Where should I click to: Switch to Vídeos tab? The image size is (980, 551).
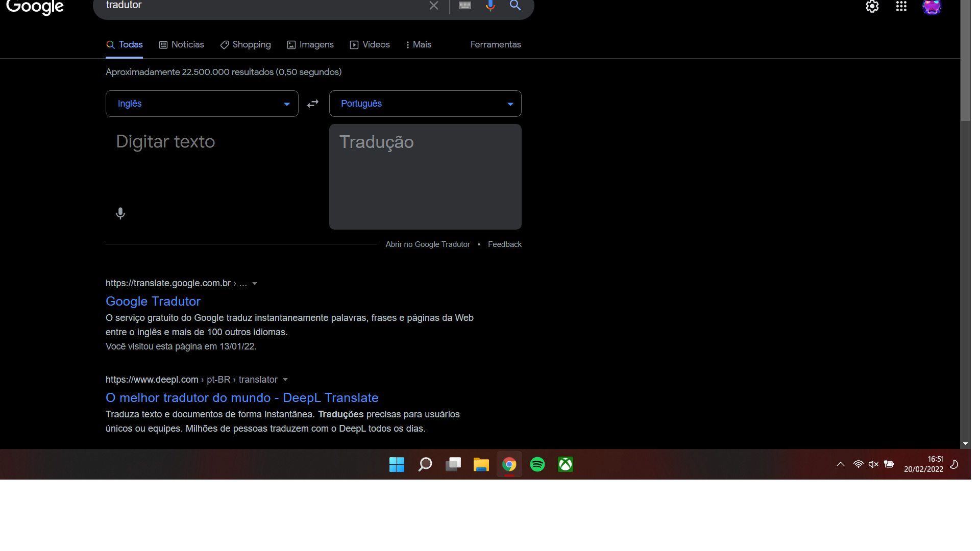click(x=370, y=45)
